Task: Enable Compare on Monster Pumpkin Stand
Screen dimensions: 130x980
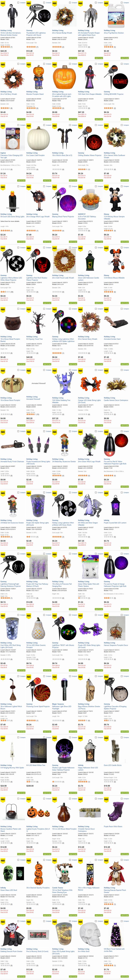Action: tap(45, 64)
